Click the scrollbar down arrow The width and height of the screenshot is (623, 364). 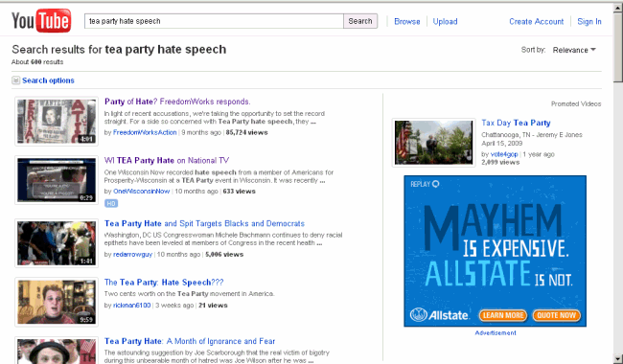(618, 358)
